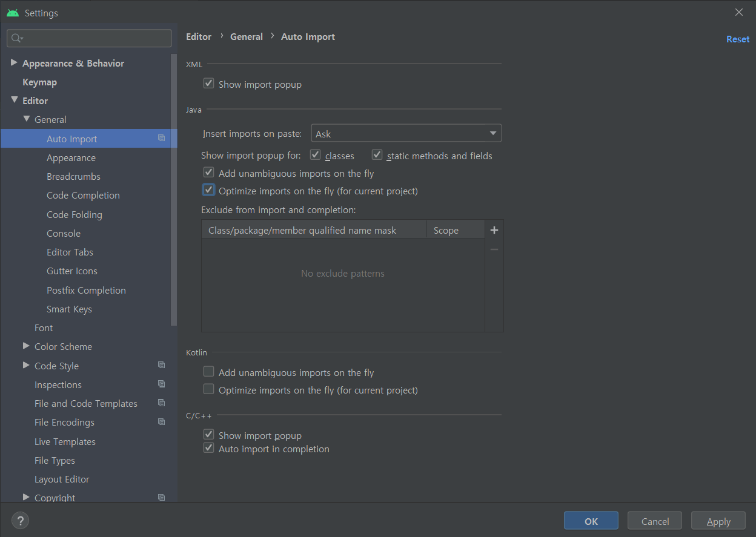Click the per-project icon next to Copyright
Viewport: 756px width, 537px height.
coord(161,497)
